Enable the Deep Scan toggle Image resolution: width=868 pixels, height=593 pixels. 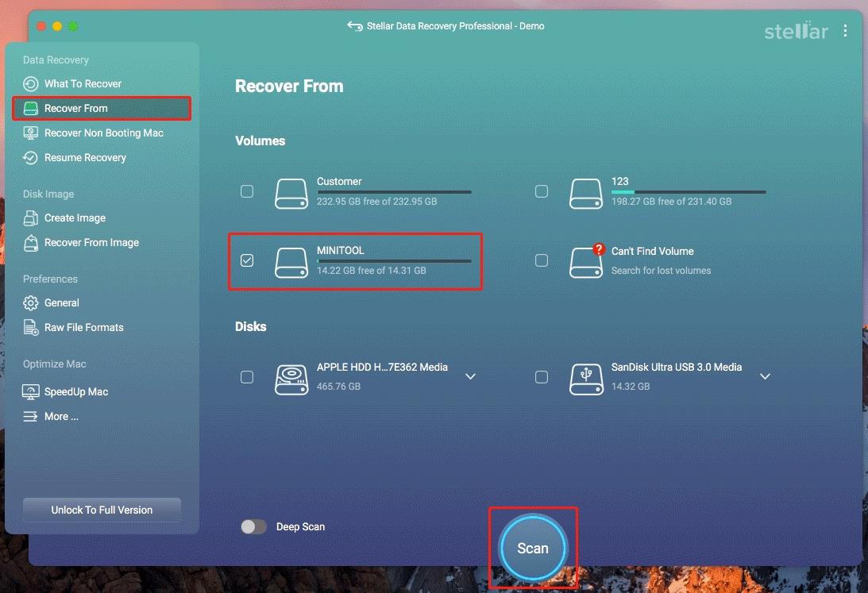point(254,526)
